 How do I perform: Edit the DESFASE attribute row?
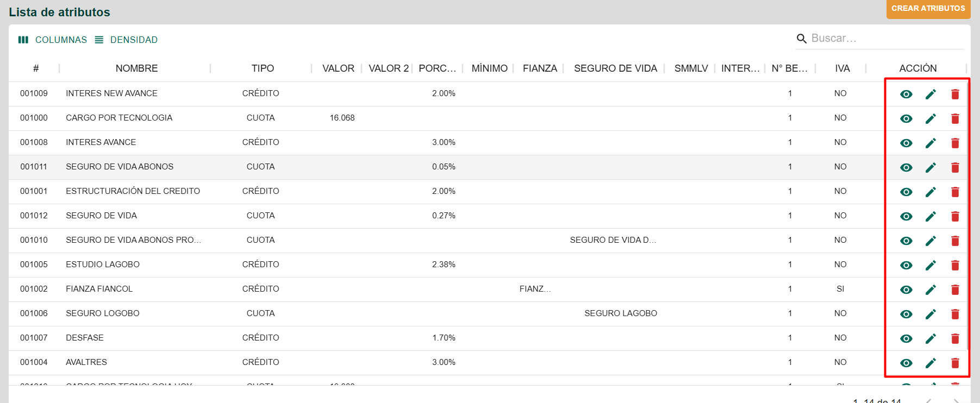(931, 339)
